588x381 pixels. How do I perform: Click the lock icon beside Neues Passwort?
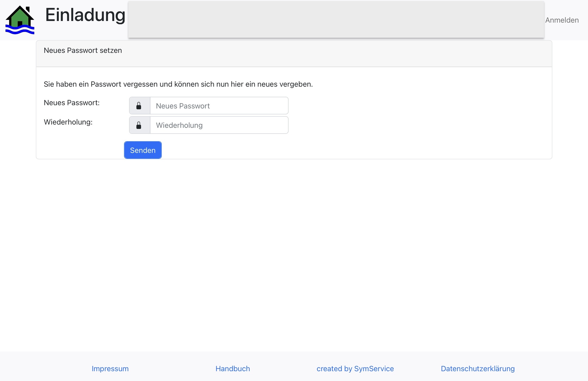139,106
